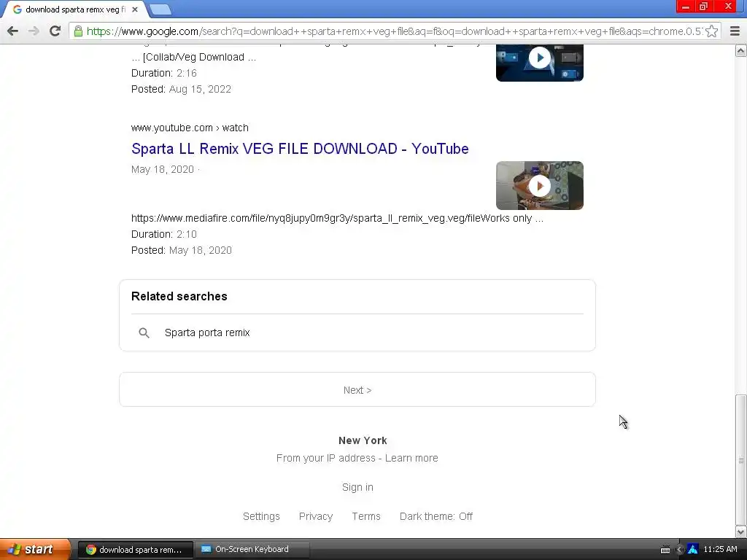The height and width of the screenshot is (560, 747).
Task: Click the green padlock security icon
Action: point(78,31)
